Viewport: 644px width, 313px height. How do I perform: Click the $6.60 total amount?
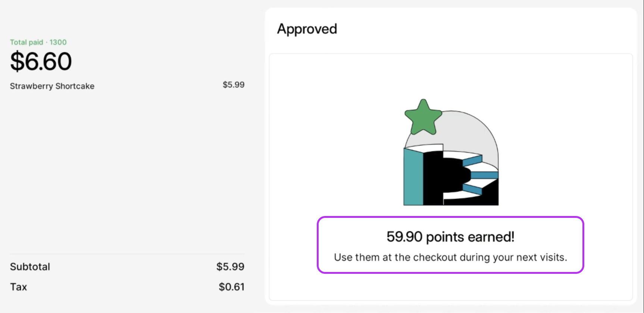click(x=41, y=62)
